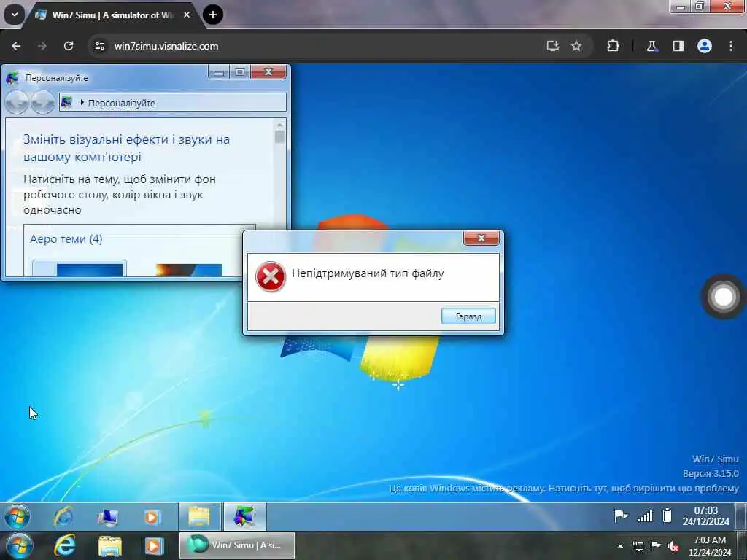
Task: Open the browser extensions puzzle icon
Action: pyautogui.click(x=613, y=46)
